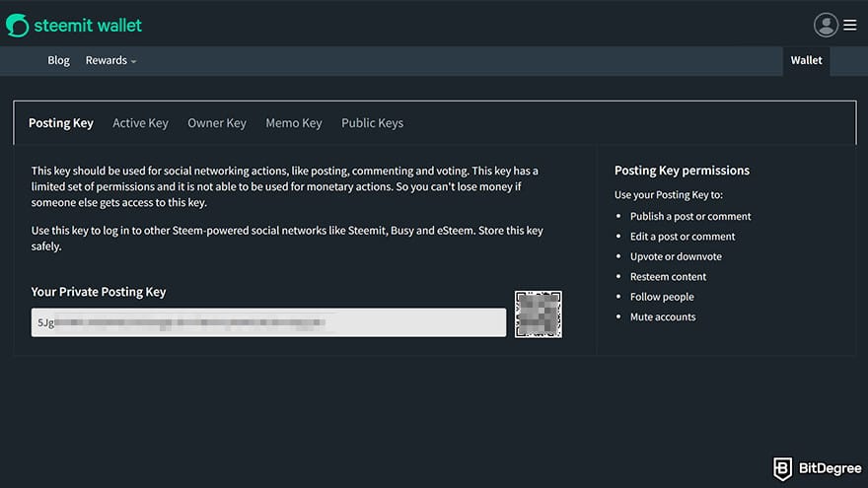Viewport: 868px width, 488px height.
Task: Click the private posting key field
Action: [x=268, y=322]
